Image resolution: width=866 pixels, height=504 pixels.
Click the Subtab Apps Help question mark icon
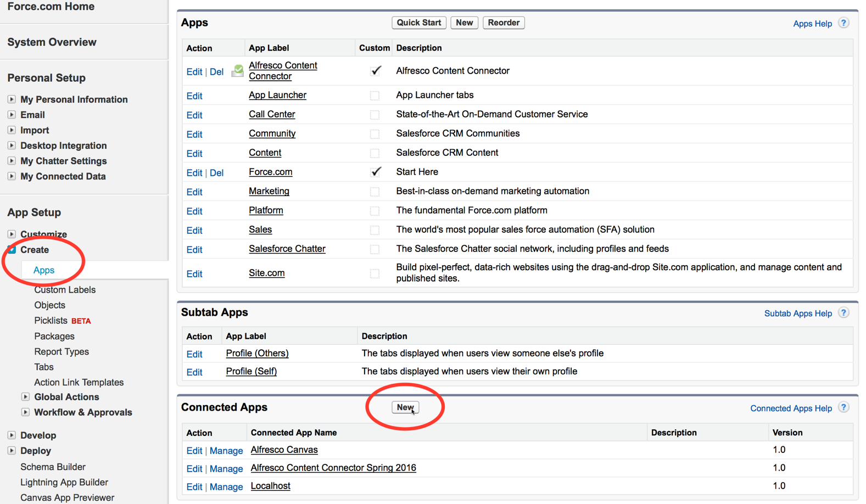[x=843, y=313]
